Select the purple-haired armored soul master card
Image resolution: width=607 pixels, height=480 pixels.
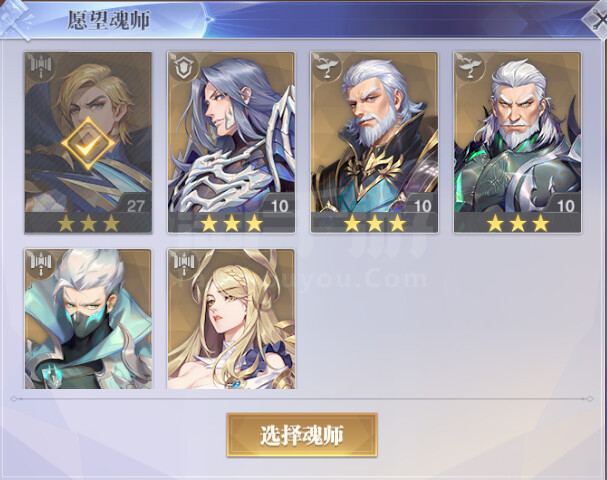pos(231,142)
